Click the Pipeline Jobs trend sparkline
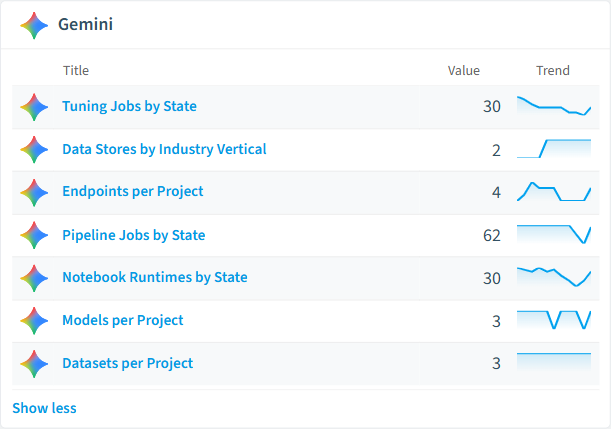The width and height of the screenshot is (611, 429). (554, 235)
